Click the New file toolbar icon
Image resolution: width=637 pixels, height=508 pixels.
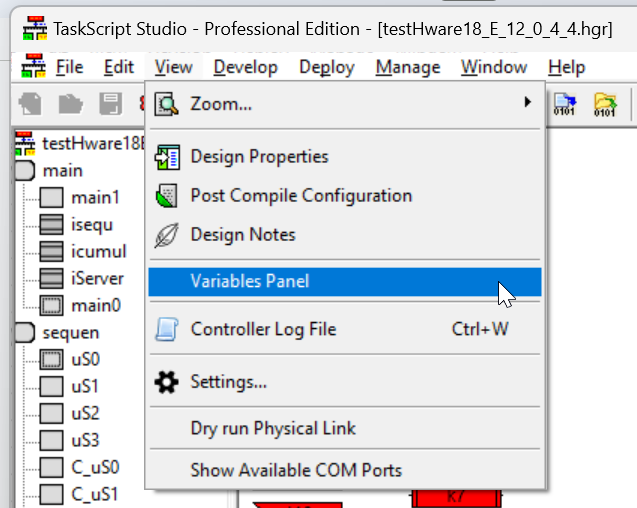(x=30, y=104)
